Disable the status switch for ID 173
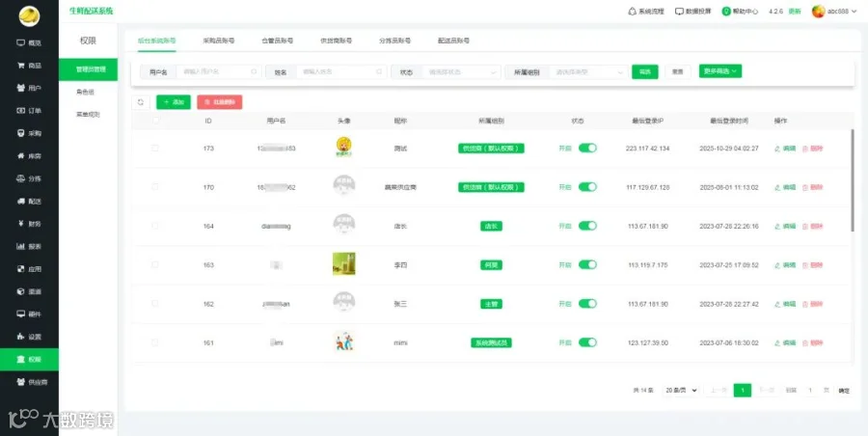 click(x=587, y=148)
